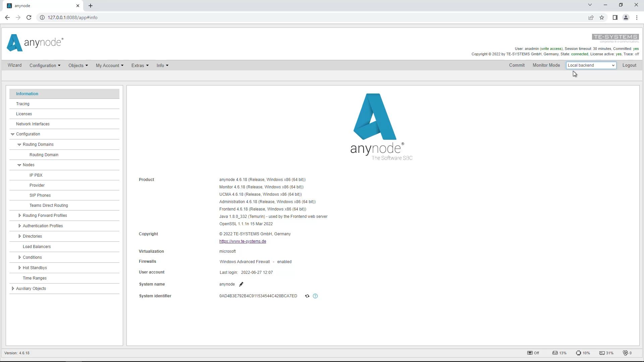Expand the Directories node
Viewport: 644px width, 362px height.
19,236
